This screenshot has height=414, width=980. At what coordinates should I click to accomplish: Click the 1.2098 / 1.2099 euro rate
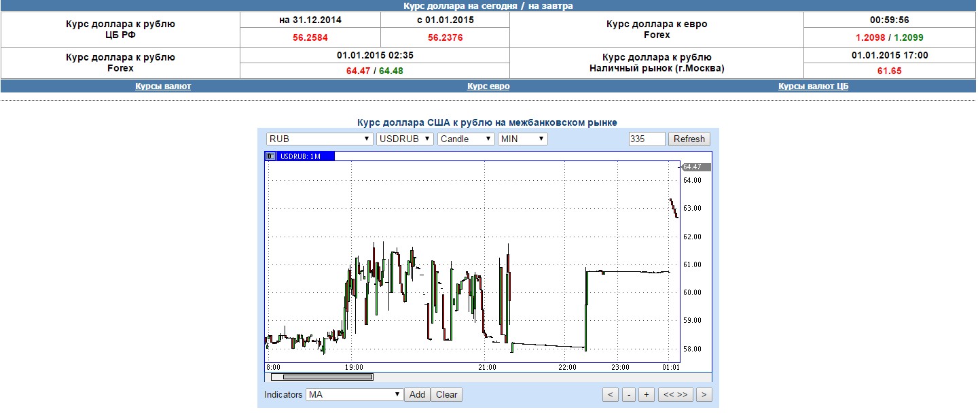(x=890, y=38)
